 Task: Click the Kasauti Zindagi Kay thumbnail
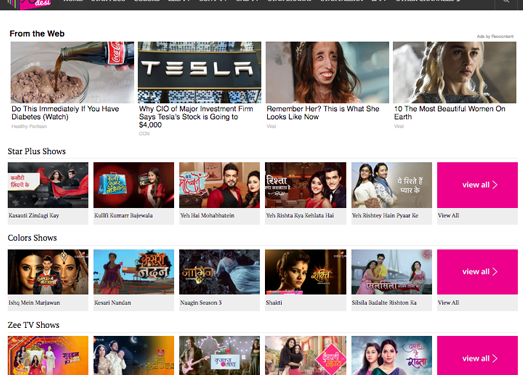tap(48, 185)
